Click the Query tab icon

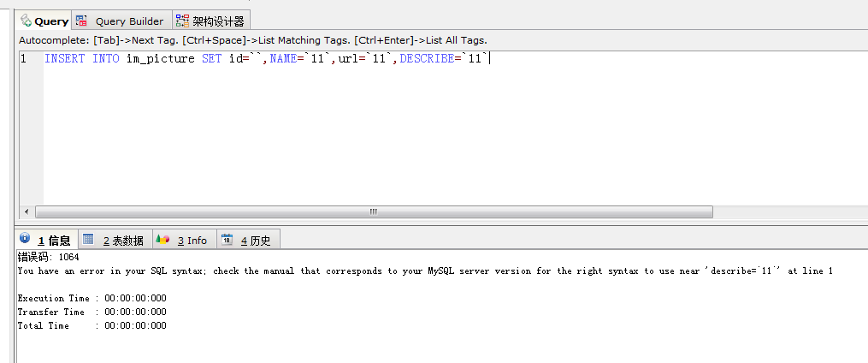26,21
